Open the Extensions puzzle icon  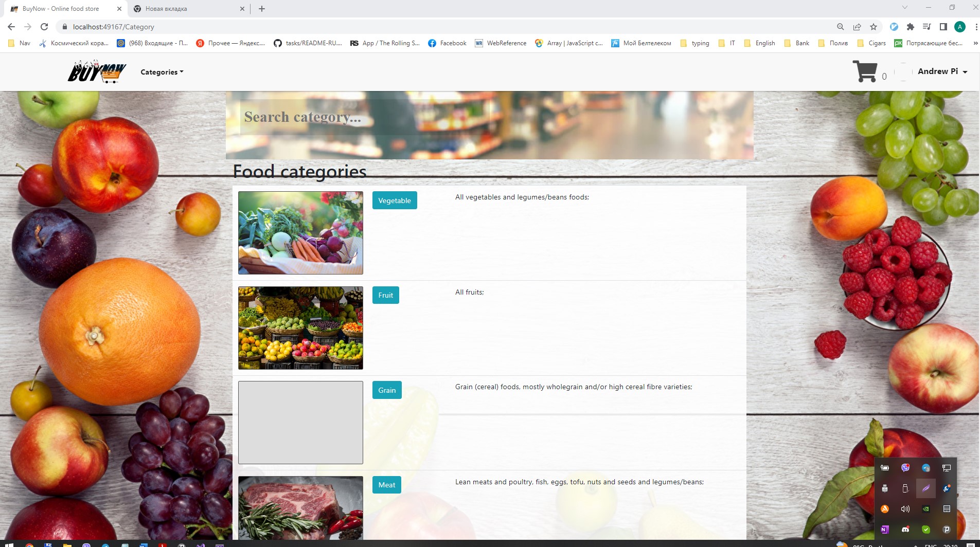coord(911,27)
